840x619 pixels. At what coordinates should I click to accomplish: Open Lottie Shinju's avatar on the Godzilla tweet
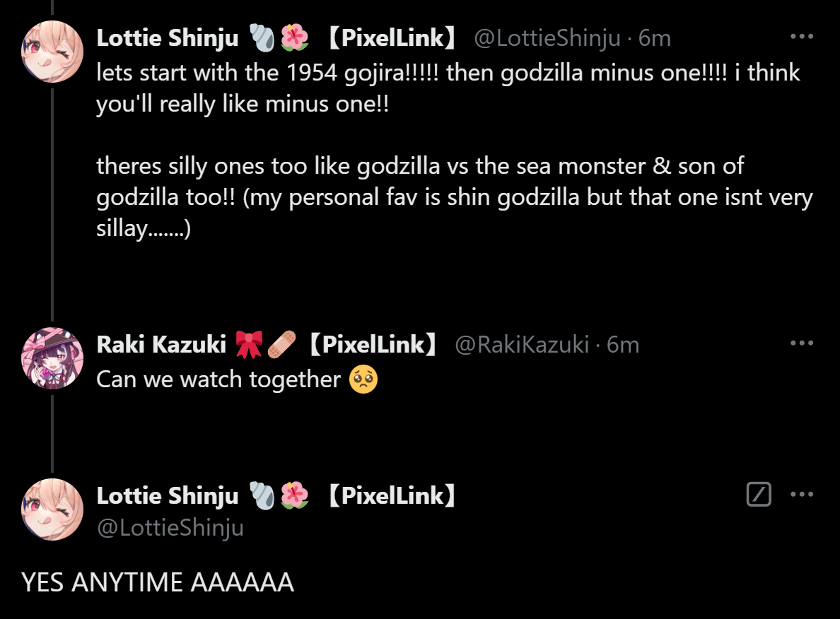(x=52, y=52)
